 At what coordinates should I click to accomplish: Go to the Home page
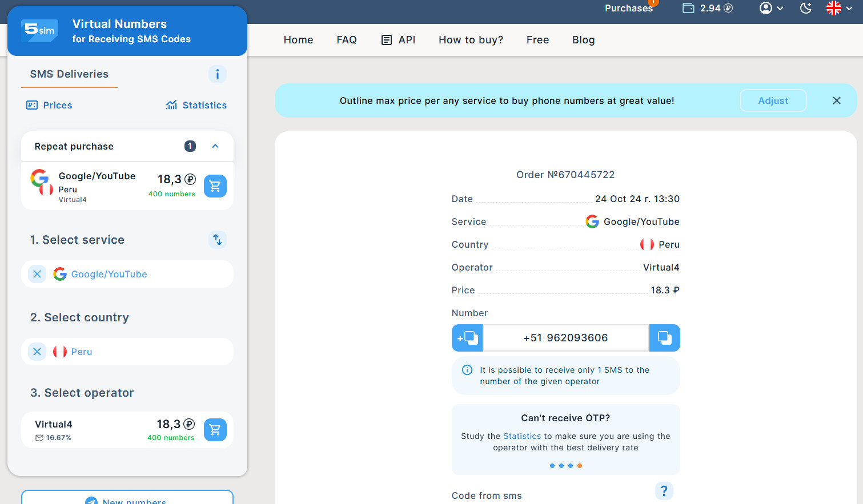click(298, 40)
